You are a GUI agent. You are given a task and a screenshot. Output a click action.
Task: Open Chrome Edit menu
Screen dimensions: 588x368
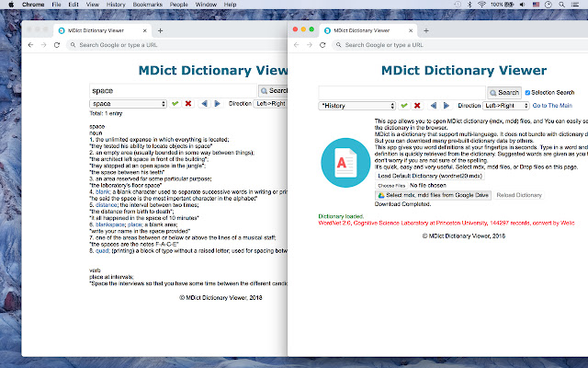(73, 5)
